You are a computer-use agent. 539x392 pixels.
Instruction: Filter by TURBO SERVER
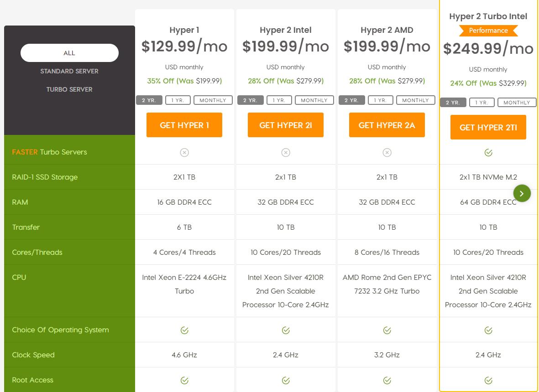(69, 89)
